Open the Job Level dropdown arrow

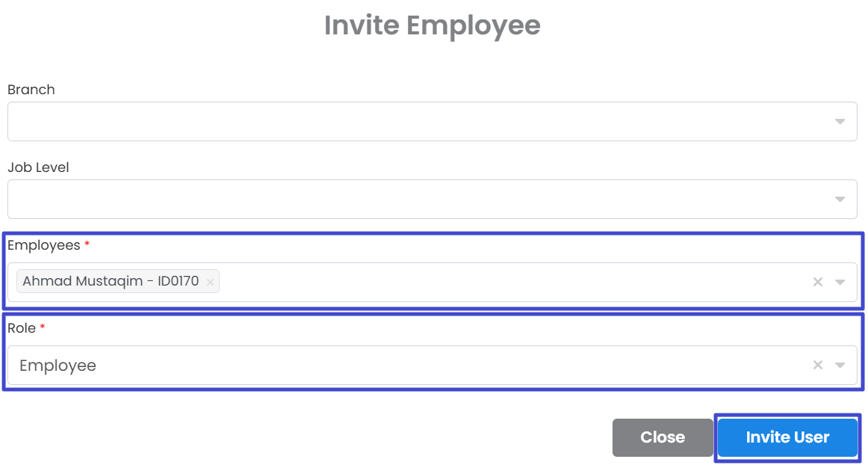(x=840, y=199)
